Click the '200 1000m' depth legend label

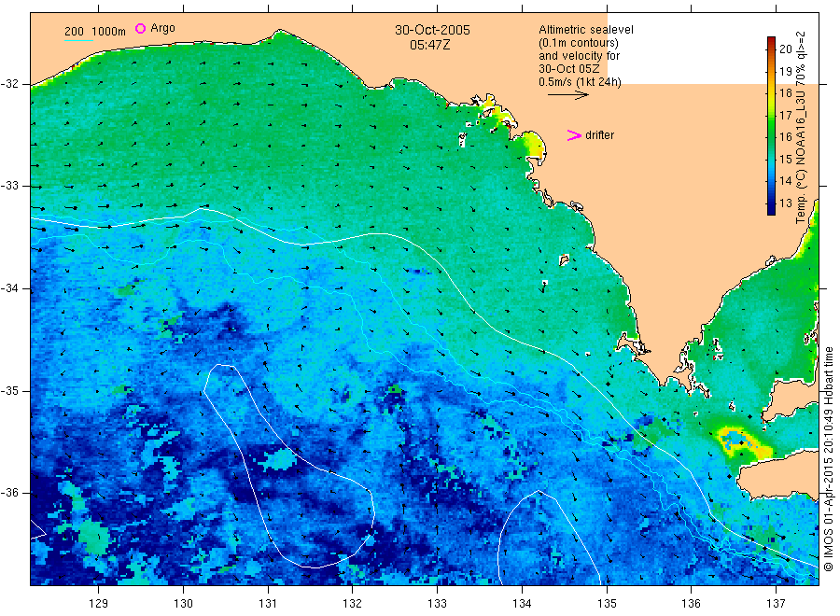[95, 32]
